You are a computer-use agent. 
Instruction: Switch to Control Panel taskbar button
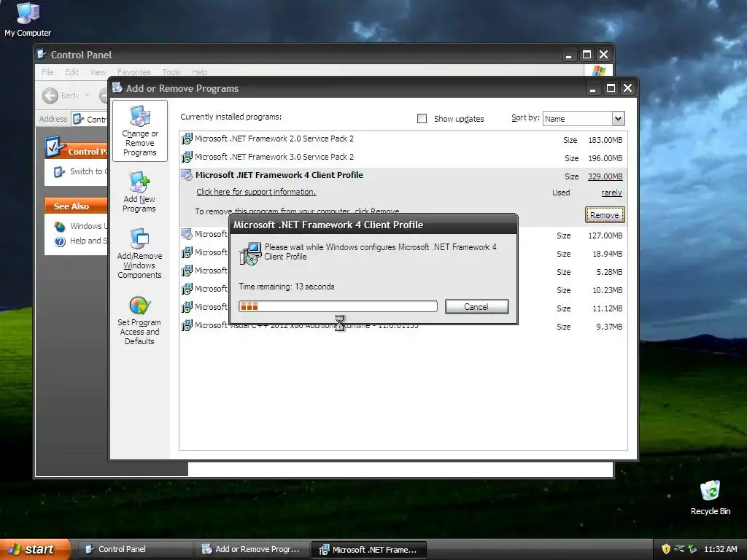[134, 549]
